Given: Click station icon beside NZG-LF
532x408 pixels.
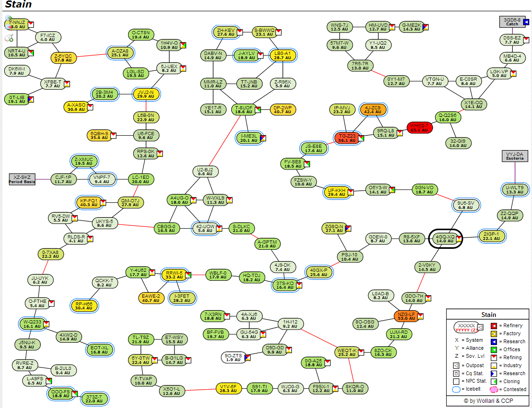Looking at the screenshot, I should [420, 316].
